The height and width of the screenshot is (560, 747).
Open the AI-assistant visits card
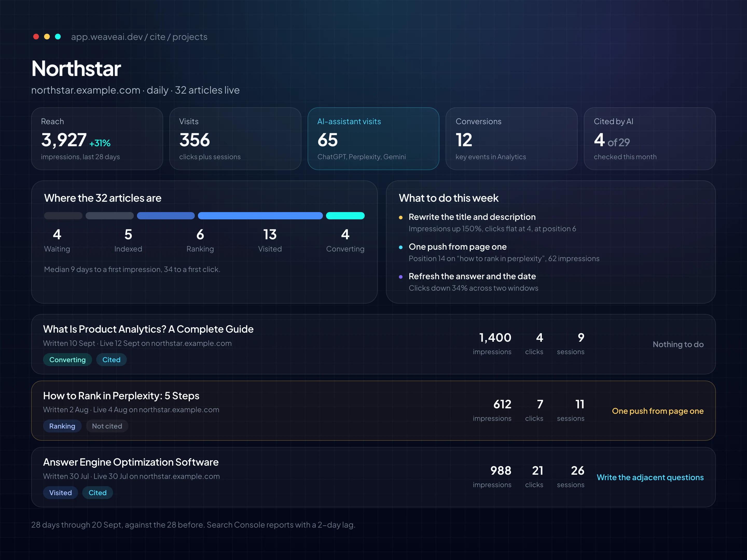point(373,139)
